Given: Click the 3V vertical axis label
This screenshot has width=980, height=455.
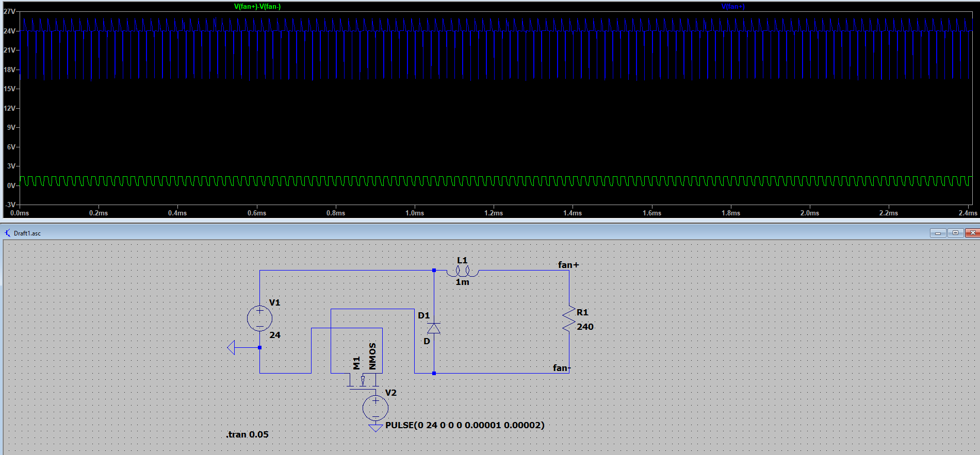Looking at the screenshot, I should click(11, 166).
